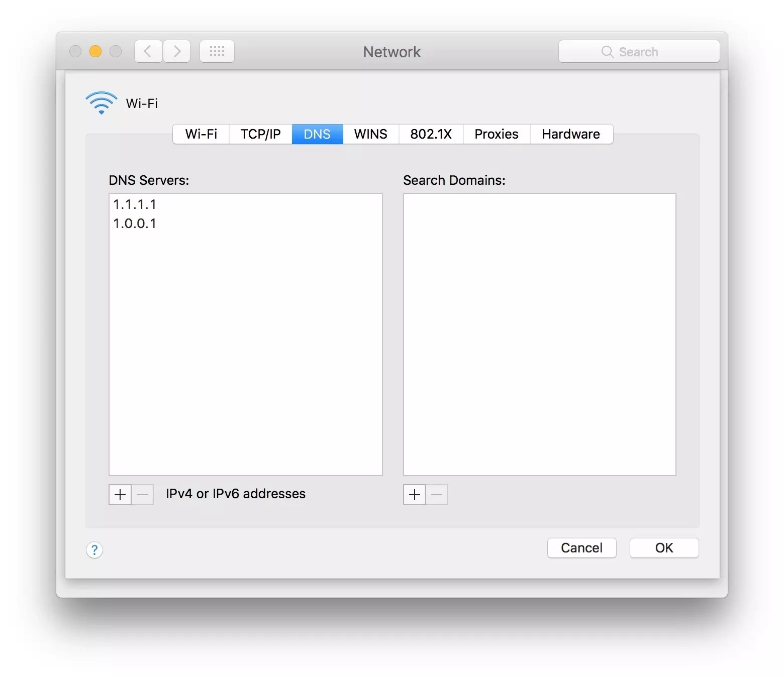Remove search domain with minus button
Image resolution: width=784 pixels, height=678 pixels.
point(437,495)
